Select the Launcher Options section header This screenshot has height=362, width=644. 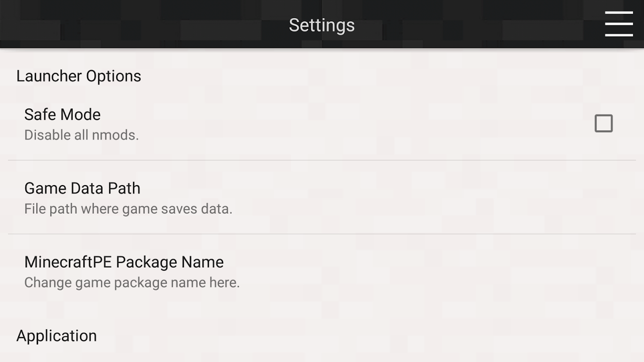point(79,76)
